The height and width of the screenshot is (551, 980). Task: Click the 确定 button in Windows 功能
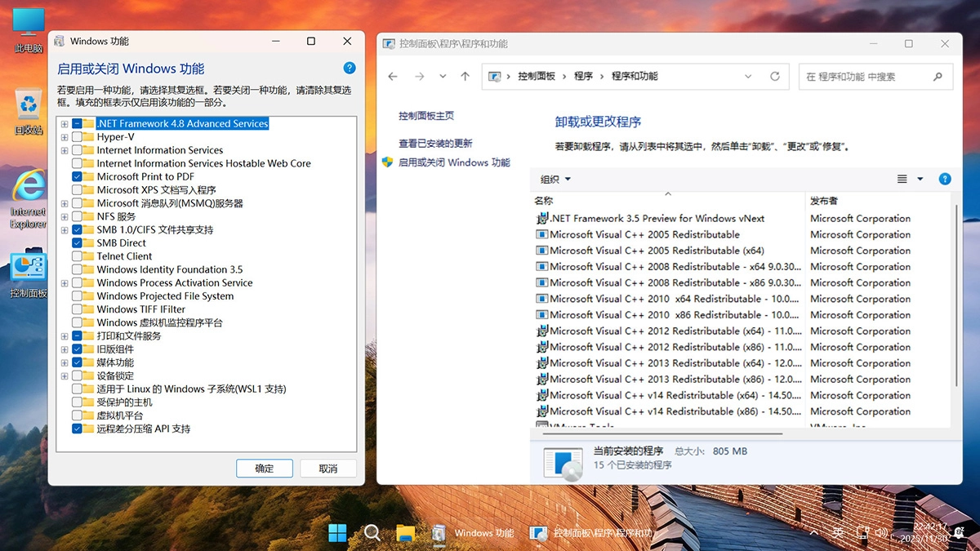pos(265,468)
